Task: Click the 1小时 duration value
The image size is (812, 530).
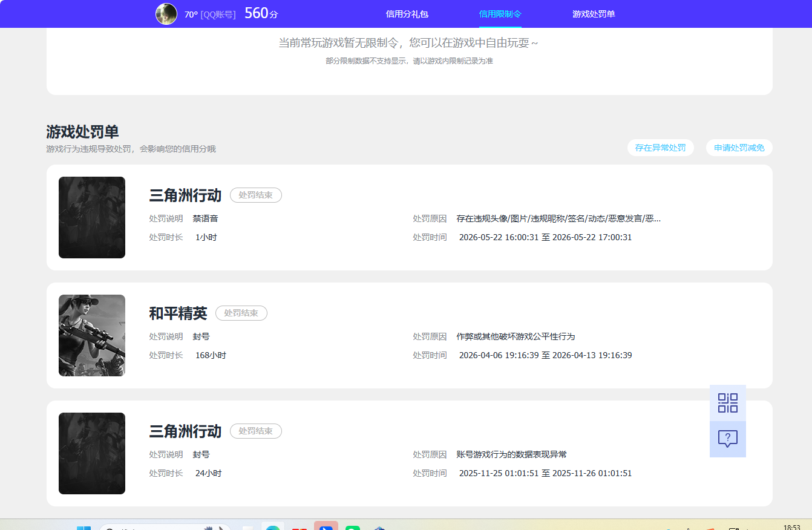Action: [x=206, y=237]
